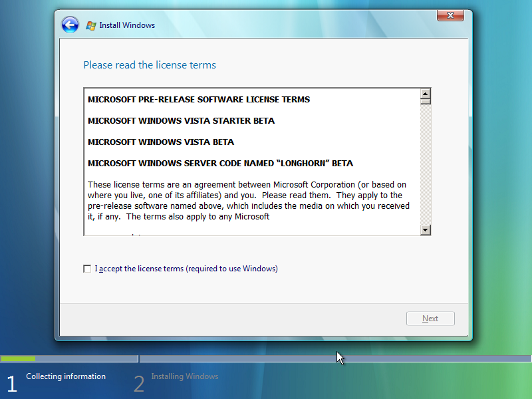Click the green setup progress bar segment
The image size is (532, 399).
[18, 358]
